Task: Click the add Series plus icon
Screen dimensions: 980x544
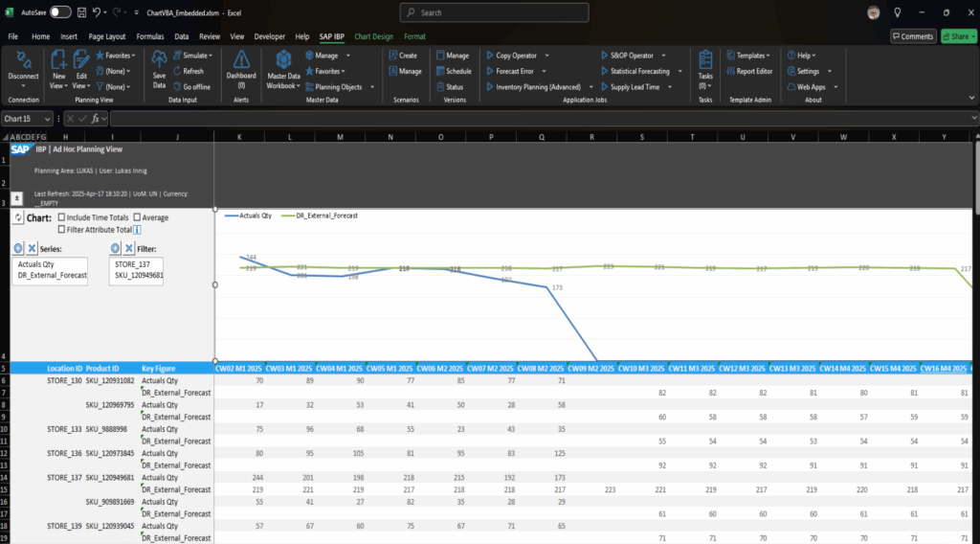Action: [x=18, y=248]
